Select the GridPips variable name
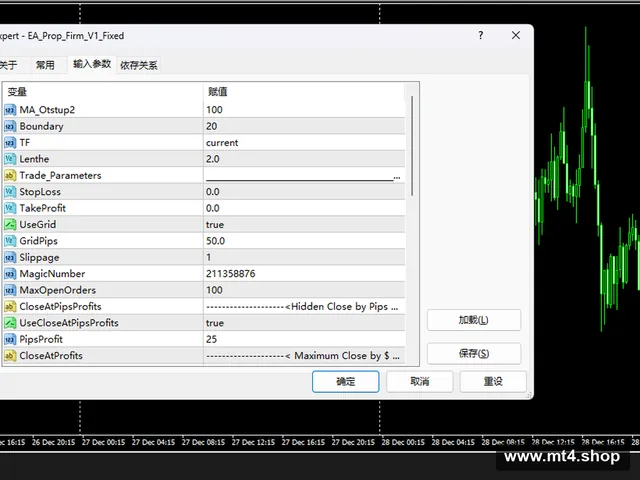Viewport: 640px width, 480px height. 39,241
